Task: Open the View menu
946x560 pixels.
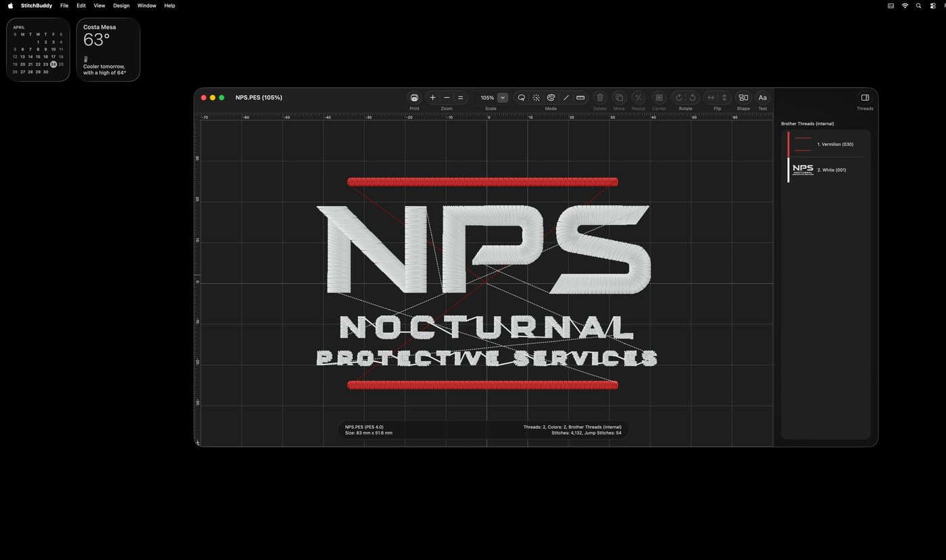Action: (99, 5)
